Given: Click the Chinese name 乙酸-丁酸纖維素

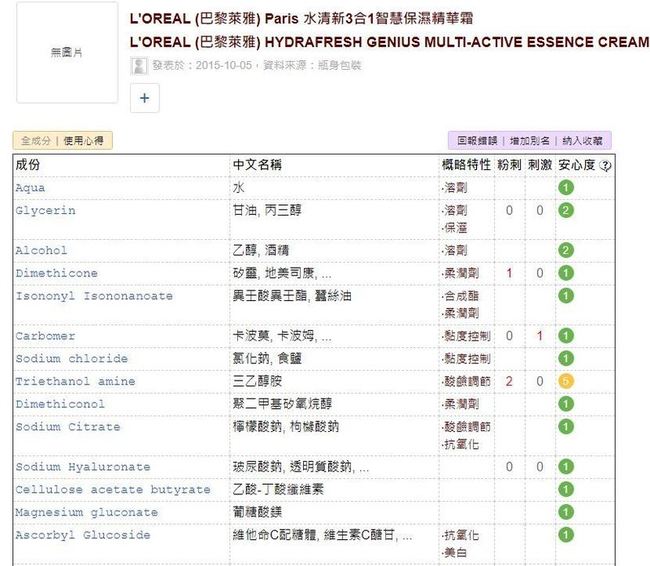Looking at the screenshot, I should pyautogui.click(x=278, y=490).
